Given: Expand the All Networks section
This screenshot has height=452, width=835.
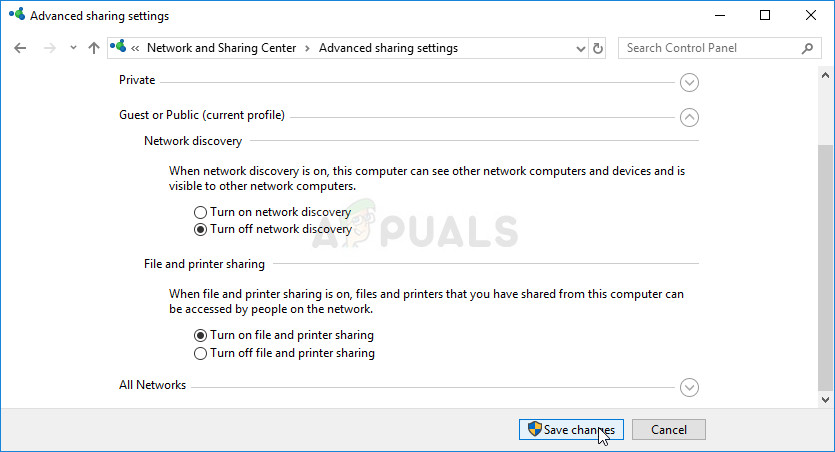Looking at the screenshot, I should coord(688,387).
